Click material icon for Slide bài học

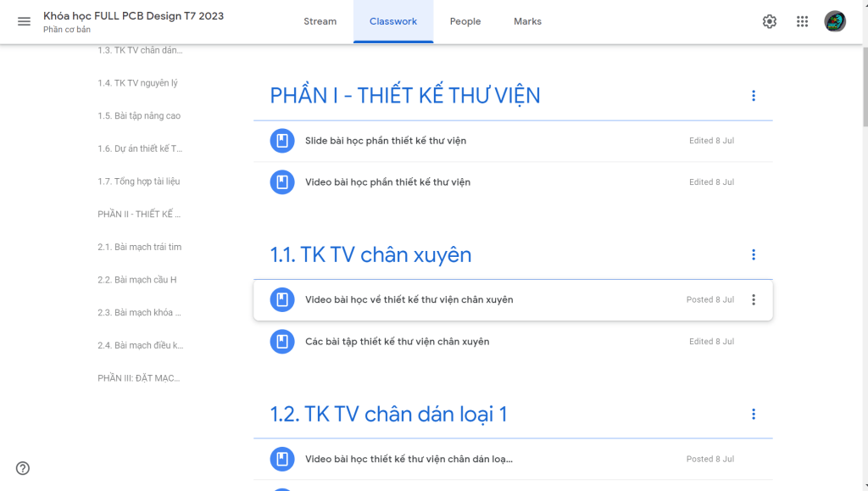[282, 141]
